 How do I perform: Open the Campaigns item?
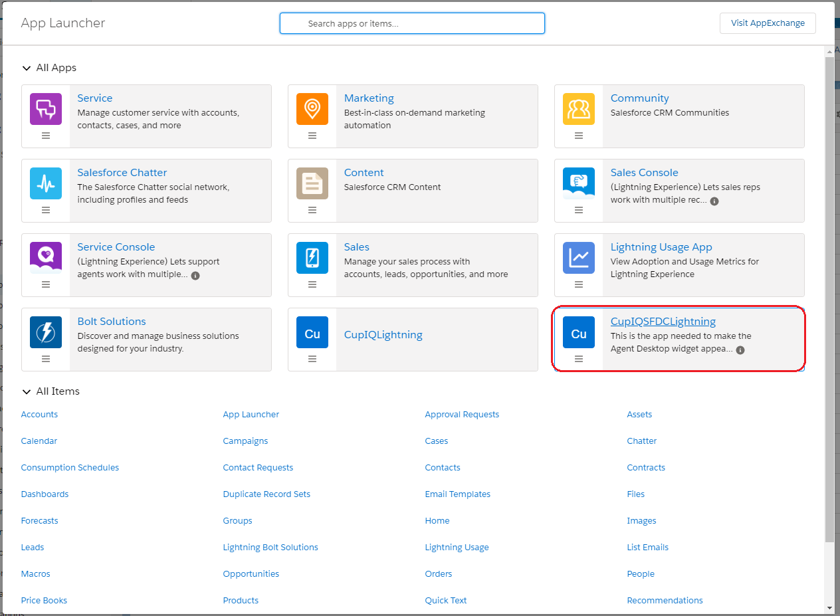(x=245, y=441)
